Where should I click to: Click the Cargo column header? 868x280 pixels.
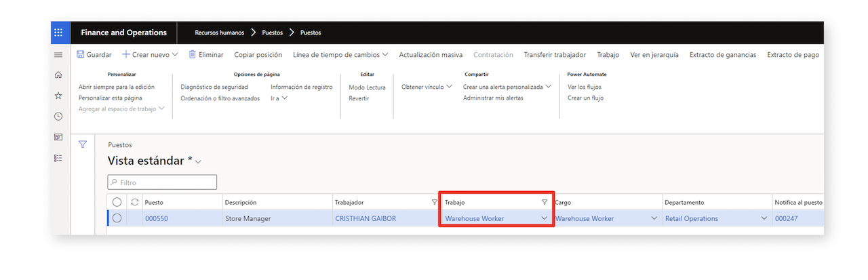pos(563,202)
